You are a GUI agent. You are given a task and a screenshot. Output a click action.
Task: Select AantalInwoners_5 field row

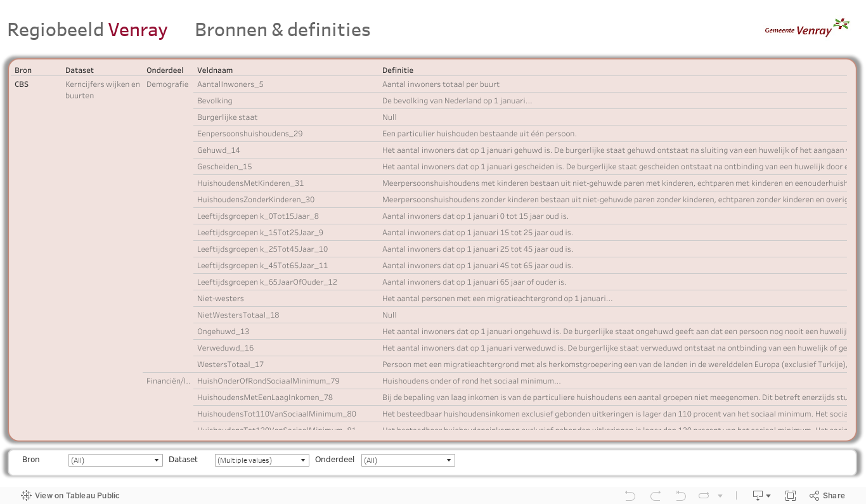[230, 84]
